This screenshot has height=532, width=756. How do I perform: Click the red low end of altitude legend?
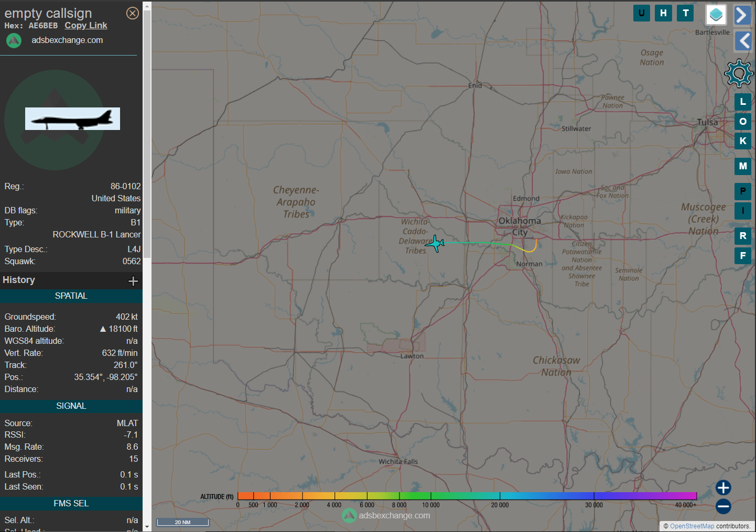point(245,496)
